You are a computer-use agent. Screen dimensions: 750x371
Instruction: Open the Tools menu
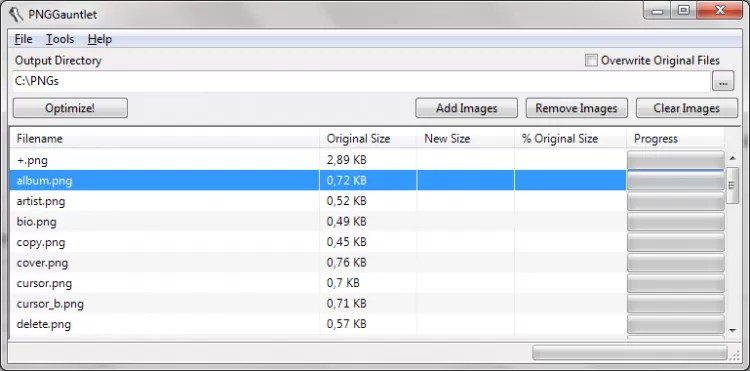60,39
